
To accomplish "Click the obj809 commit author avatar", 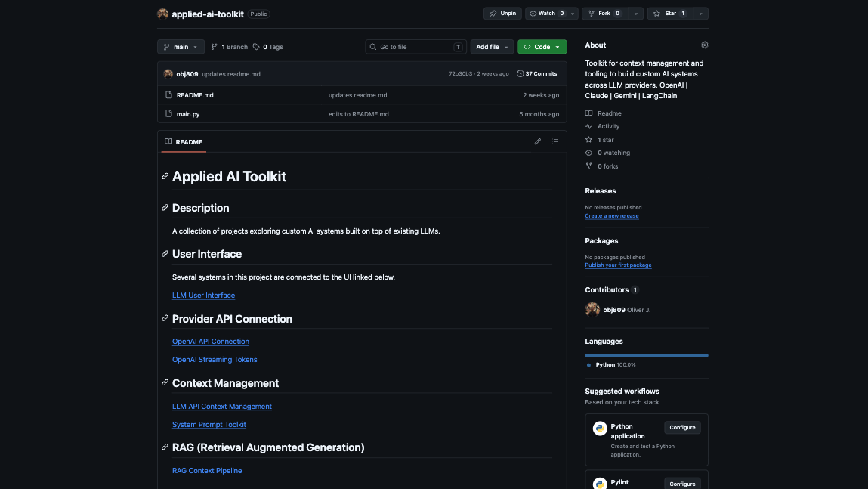I will tap(168, 73).
